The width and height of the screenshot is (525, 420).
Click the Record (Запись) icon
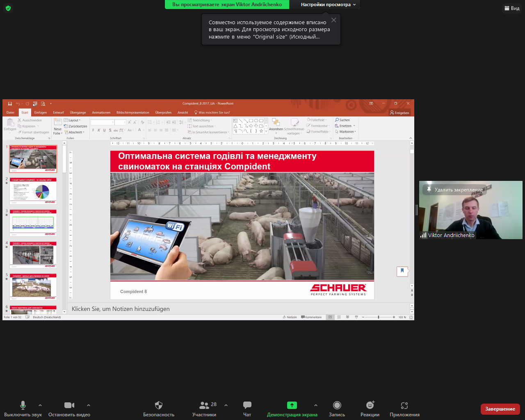[337, 405]
